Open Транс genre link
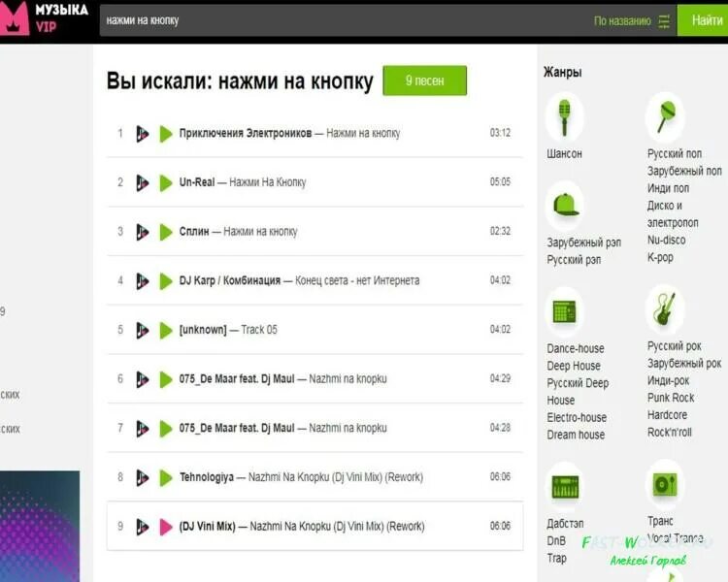 pos(660,521)
